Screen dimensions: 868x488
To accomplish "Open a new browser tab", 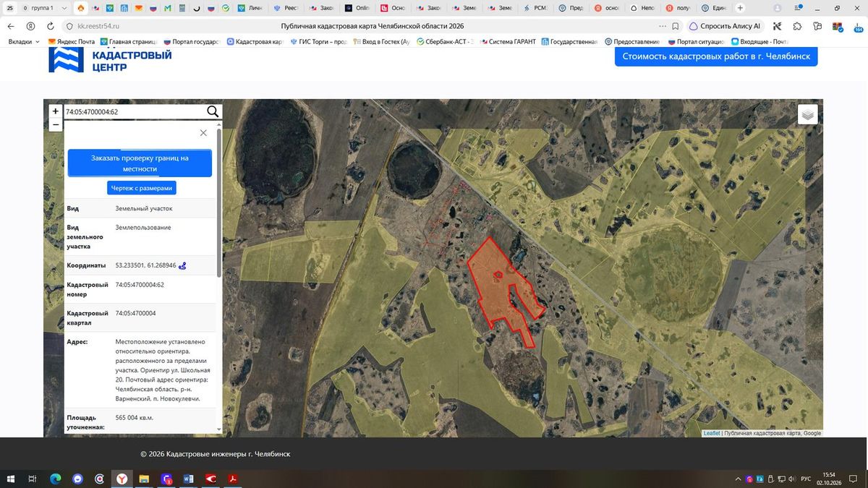I will coord(740,8).
